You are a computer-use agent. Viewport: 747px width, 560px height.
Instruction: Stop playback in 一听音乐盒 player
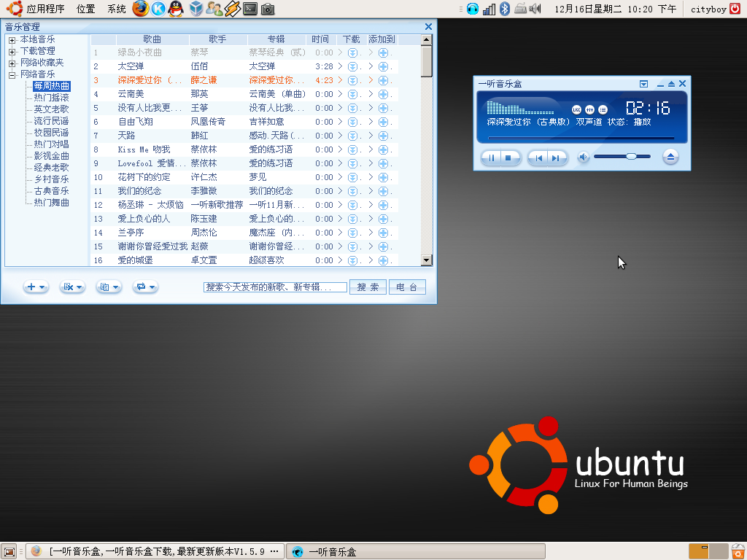(508, 157)
